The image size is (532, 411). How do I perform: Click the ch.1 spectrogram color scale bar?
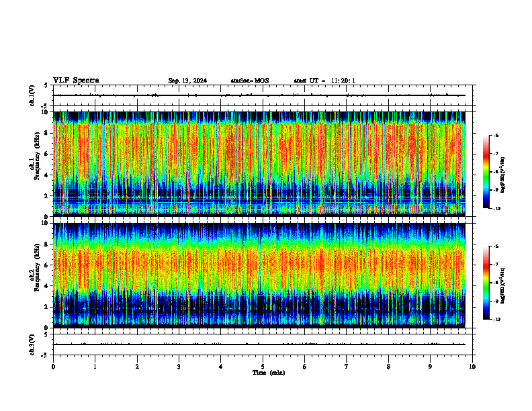(x=486, y=172)
